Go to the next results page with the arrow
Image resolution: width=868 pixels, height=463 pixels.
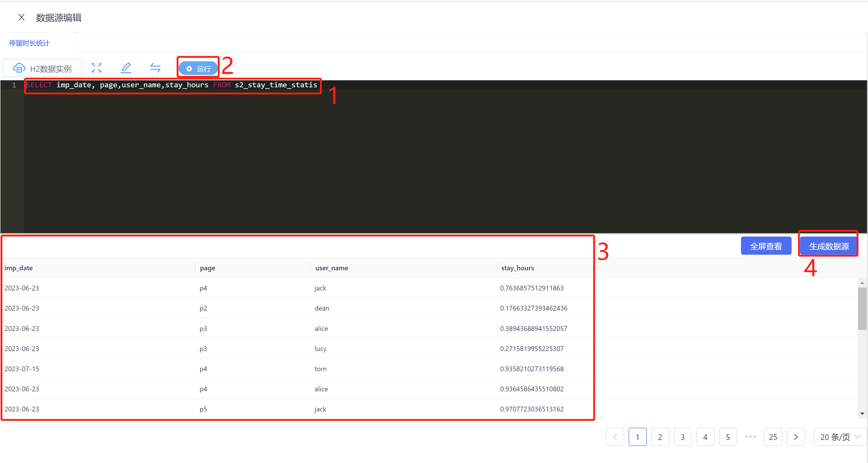[x=796, y=437]
